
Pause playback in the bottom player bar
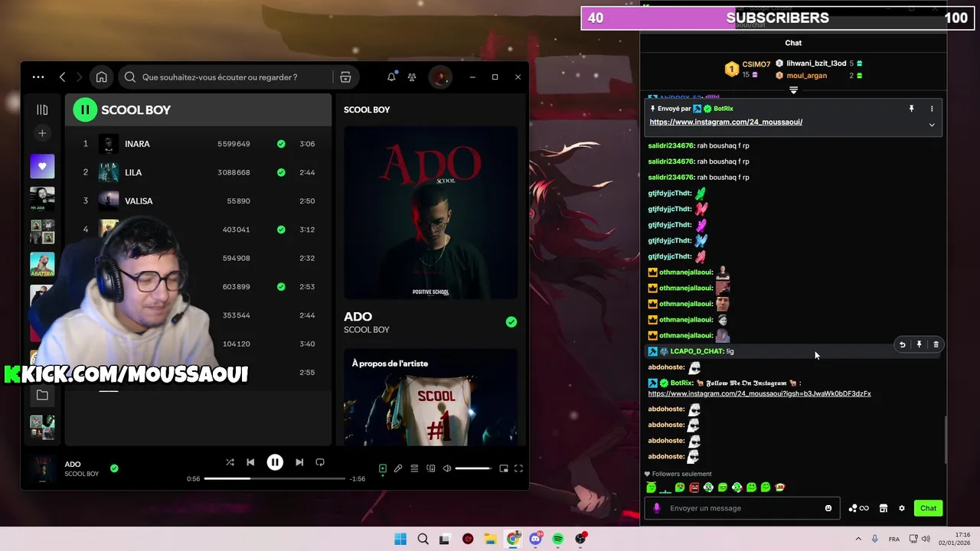[275, 462]
